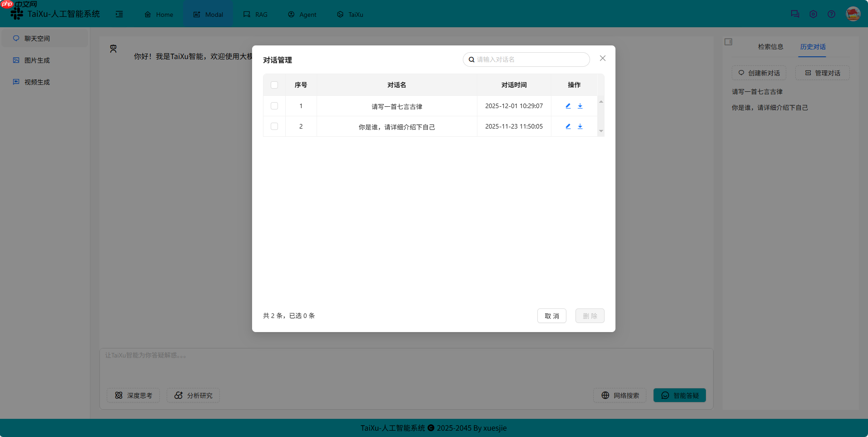868x437 pixels.
Task: Open the settings gear icon in top bar
Action: click(813, 14)
